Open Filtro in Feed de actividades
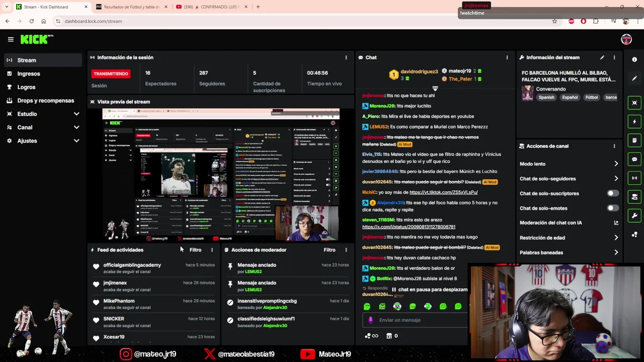This screenshot has height=362, width=644. (195, 250)
